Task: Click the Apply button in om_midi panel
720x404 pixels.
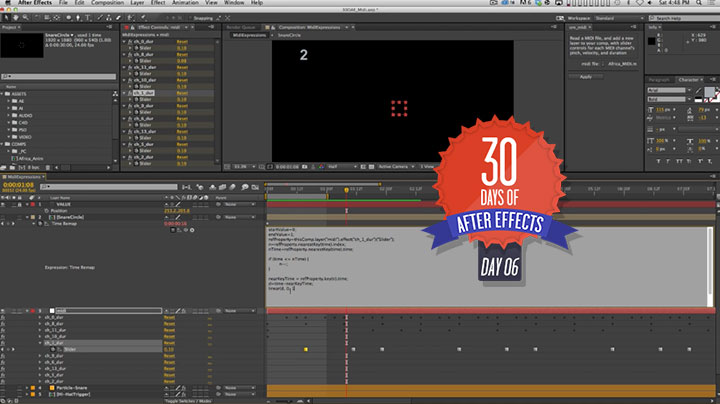Action: pyautogui.click(x=586, y=77)
